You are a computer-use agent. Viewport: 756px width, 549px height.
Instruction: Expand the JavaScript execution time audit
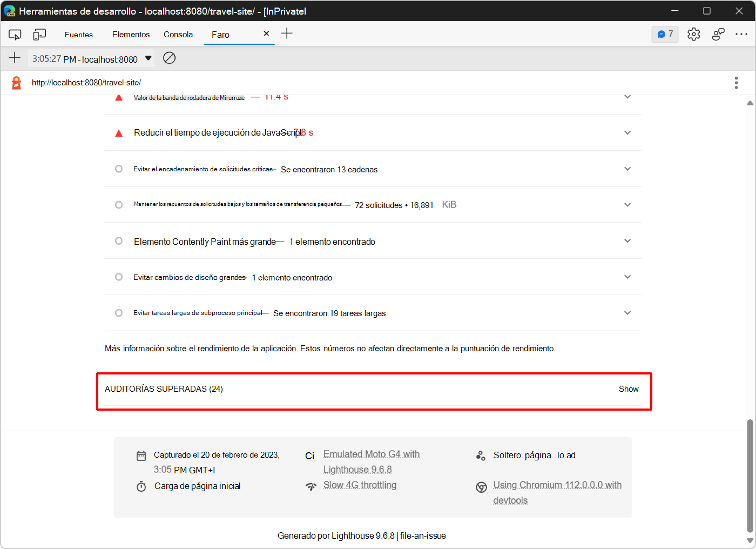[x=627, y=133]
